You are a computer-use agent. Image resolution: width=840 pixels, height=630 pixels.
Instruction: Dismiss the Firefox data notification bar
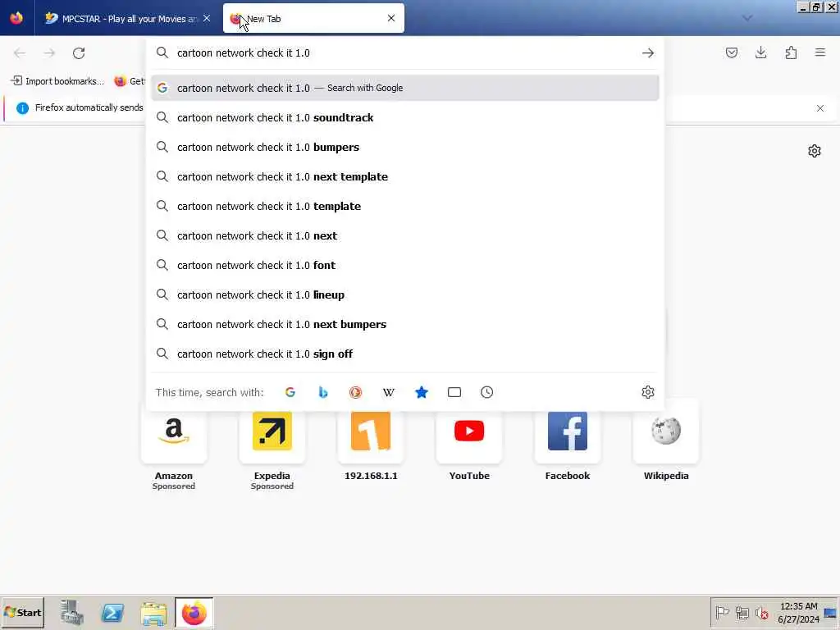coord(819,108)
